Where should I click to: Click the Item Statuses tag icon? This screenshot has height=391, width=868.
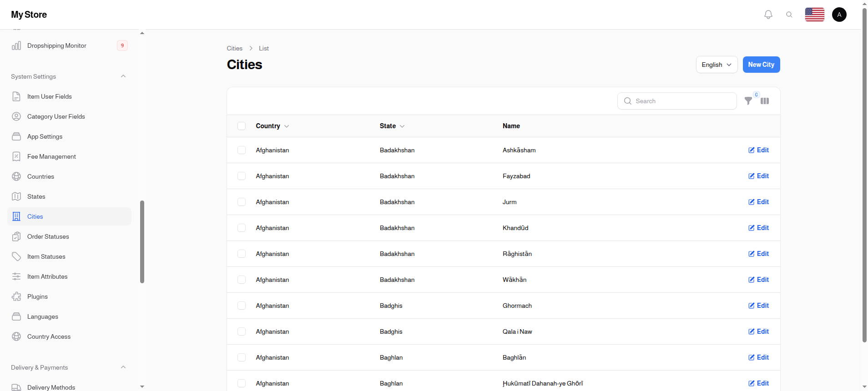[16, 256]
